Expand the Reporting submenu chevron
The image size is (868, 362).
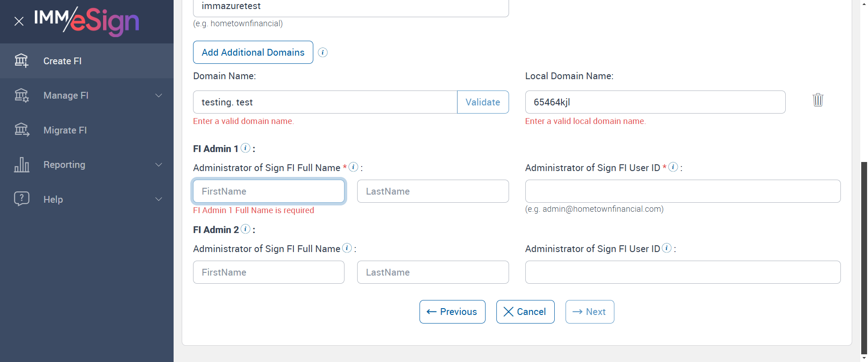[159, 165]
